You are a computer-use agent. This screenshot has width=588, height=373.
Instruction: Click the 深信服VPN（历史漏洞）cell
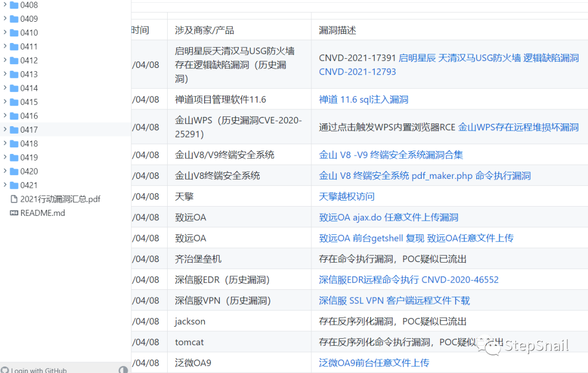coord(224,300)
